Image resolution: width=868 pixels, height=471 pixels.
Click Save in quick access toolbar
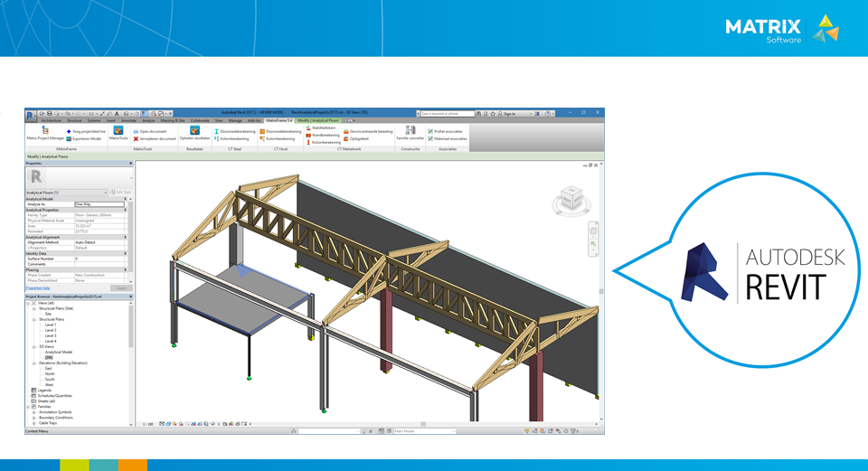(x=49, y=114)
